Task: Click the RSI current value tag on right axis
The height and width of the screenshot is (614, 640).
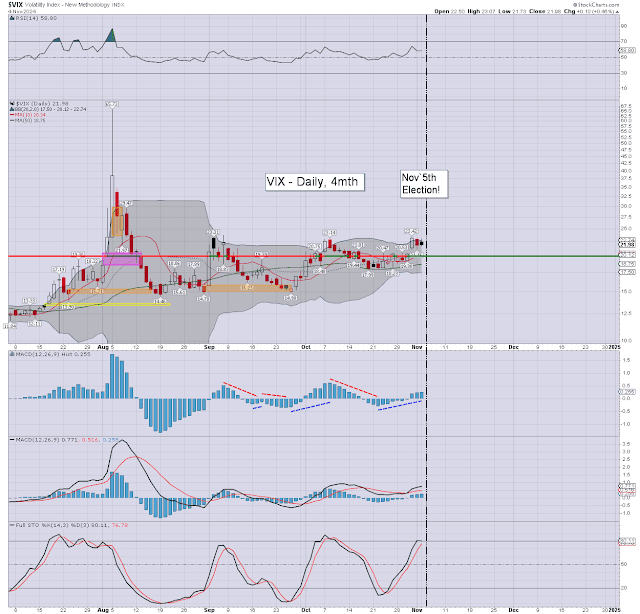Action: click(627, 50)
